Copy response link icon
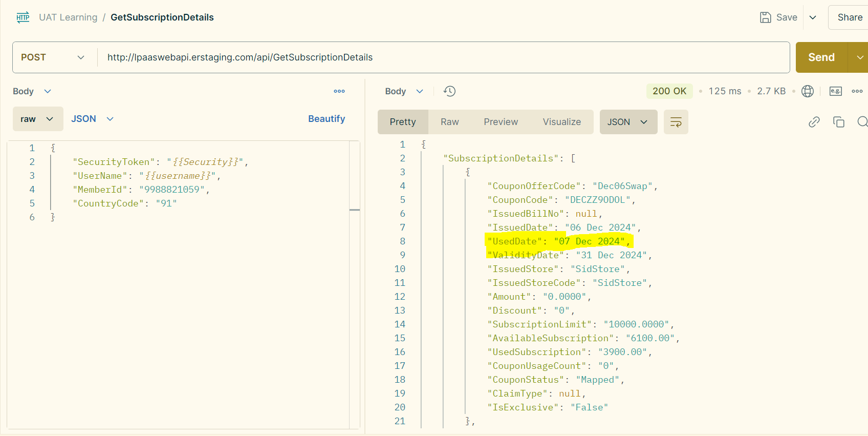This screenshot has width=868, height=436. [814, 122]
